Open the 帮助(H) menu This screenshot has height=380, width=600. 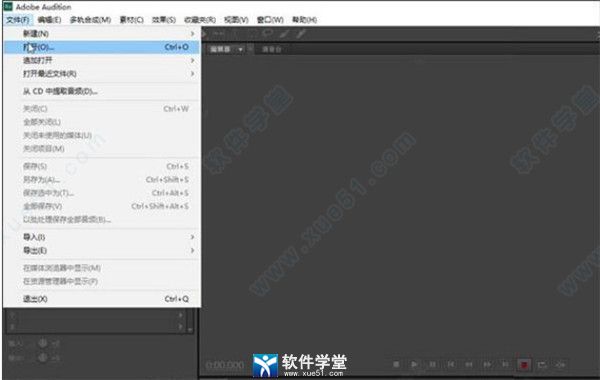point(305,20)
